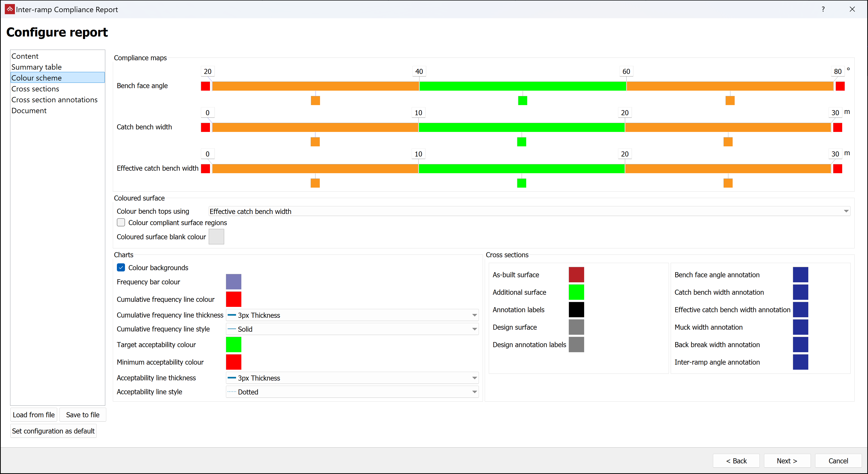Pick the Frequency bar colour swatch
This screenshot has width=868, height=474.
point(234,282)
